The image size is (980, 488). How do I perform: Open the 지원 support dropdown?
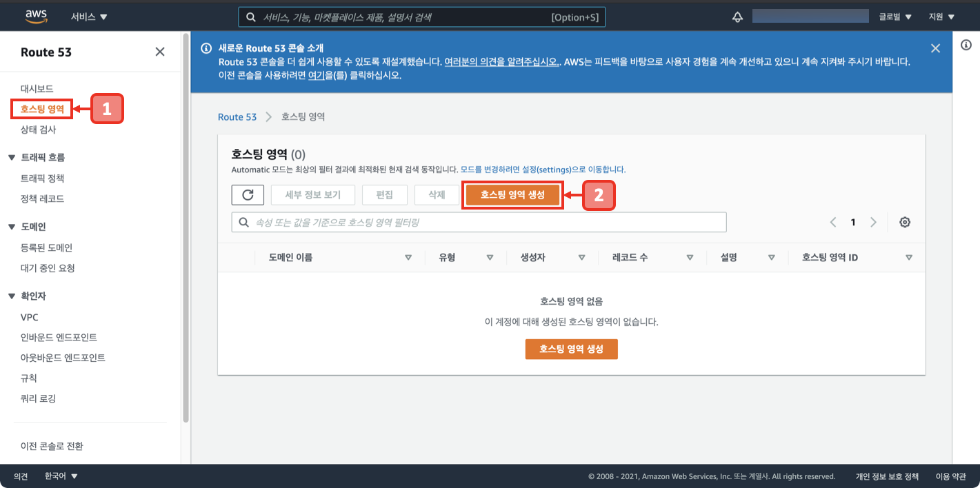tap(941, 17)
